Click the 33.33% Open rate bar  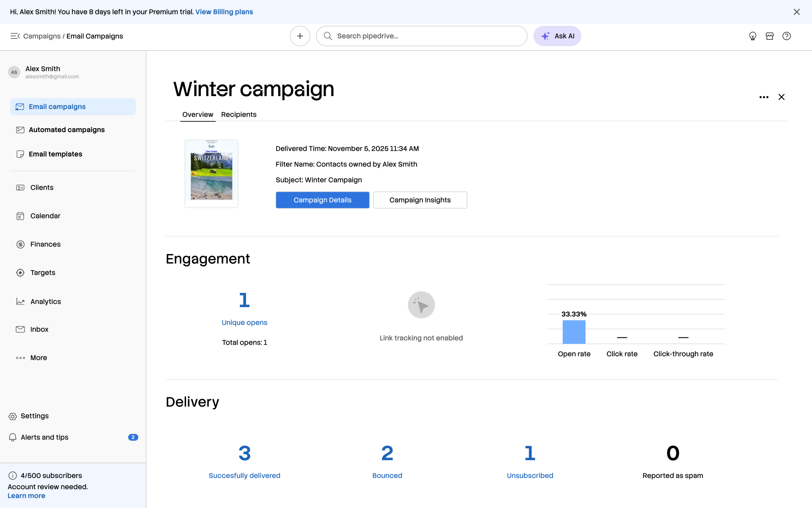coord(573,332)
